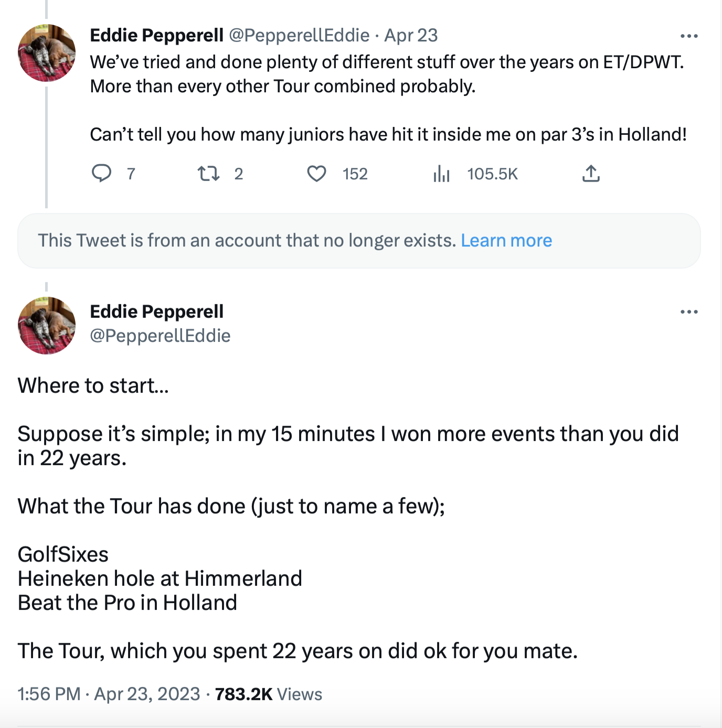Viewport: 722px width, 728px height.
Task: Open the analytics bar chart icon
Action: click(x=441, y=173)
